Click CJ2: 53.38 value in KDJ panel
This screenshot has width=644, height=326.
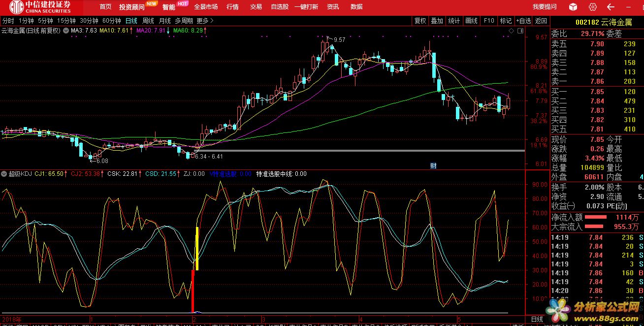pos(85,174)
